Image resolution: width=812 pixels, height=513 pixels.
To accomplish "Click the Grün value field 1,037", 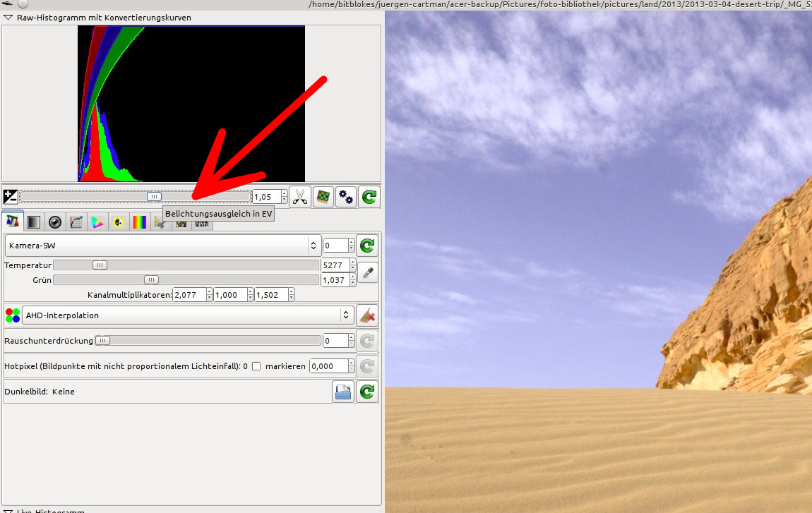I will (335, 280).
